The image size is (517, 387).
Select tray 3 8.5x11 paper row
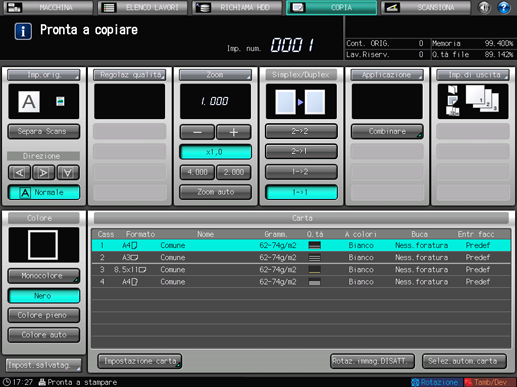tap(301, 270)
